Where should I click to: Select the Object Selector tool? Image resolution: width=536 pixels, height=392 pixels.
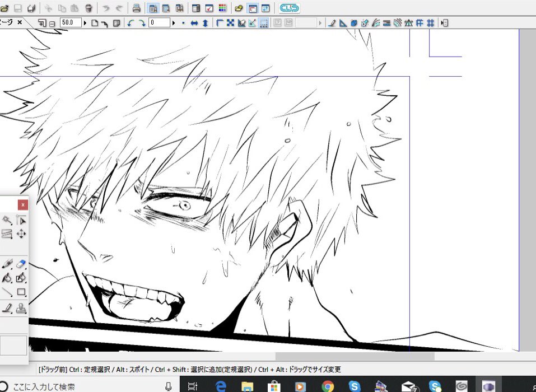pyautogui.click(x=21, y=220)
